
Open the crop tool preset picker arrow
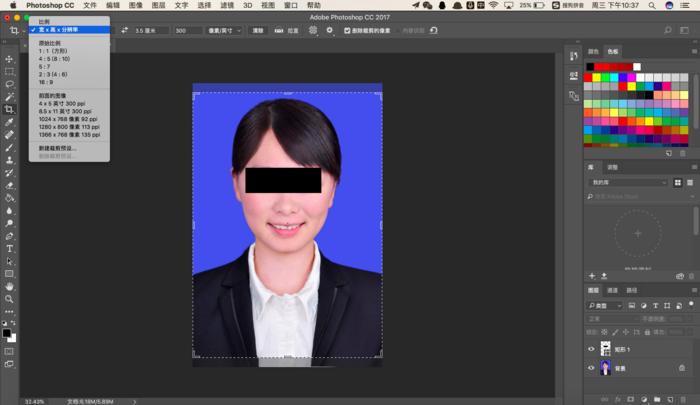(24, 31)
